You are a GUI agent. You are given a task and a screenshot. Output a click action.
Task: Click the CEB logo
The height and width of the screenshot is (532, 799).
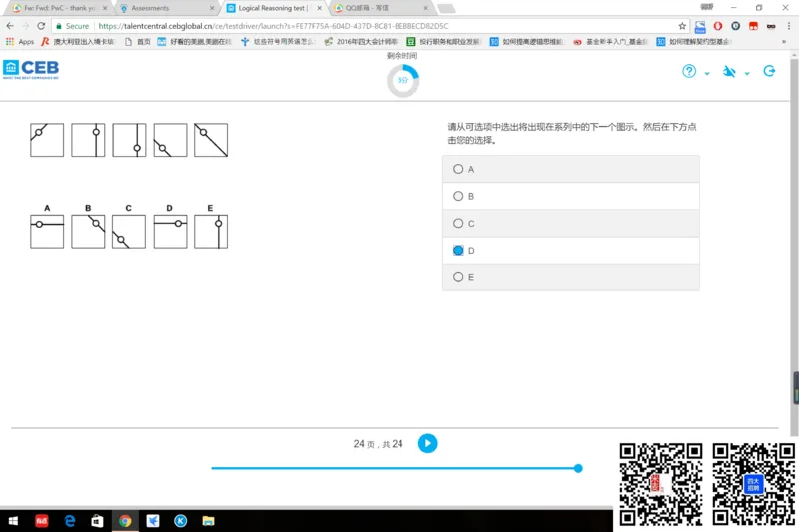click(x=31, y=69)
